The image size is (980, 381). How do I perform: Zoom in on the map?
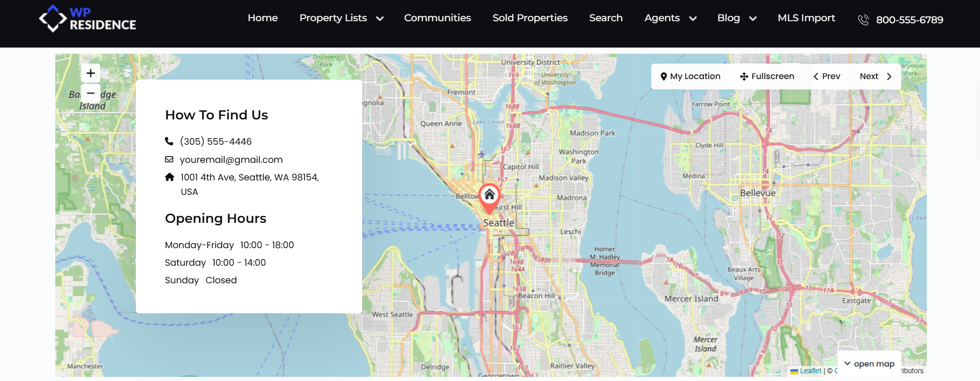point(90,73)
